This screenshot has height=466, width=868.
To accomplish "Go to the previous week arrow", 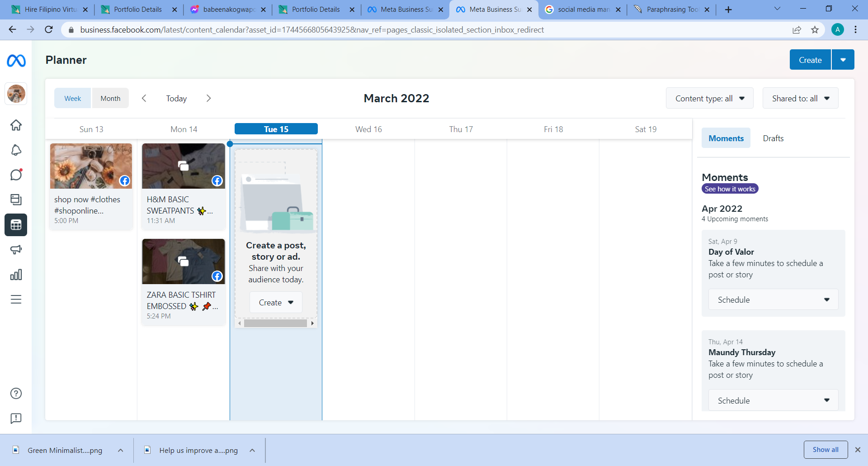I will point(144,98).
